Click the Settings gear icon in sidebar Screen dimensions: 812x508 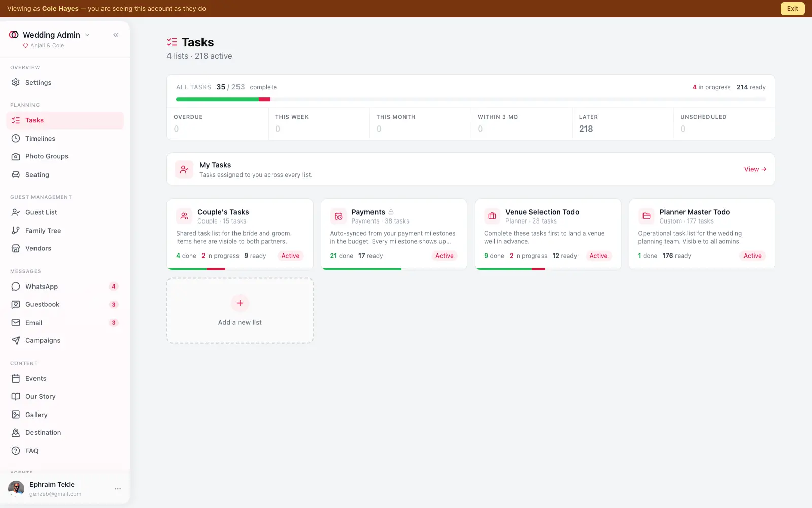tap(16, 82)
